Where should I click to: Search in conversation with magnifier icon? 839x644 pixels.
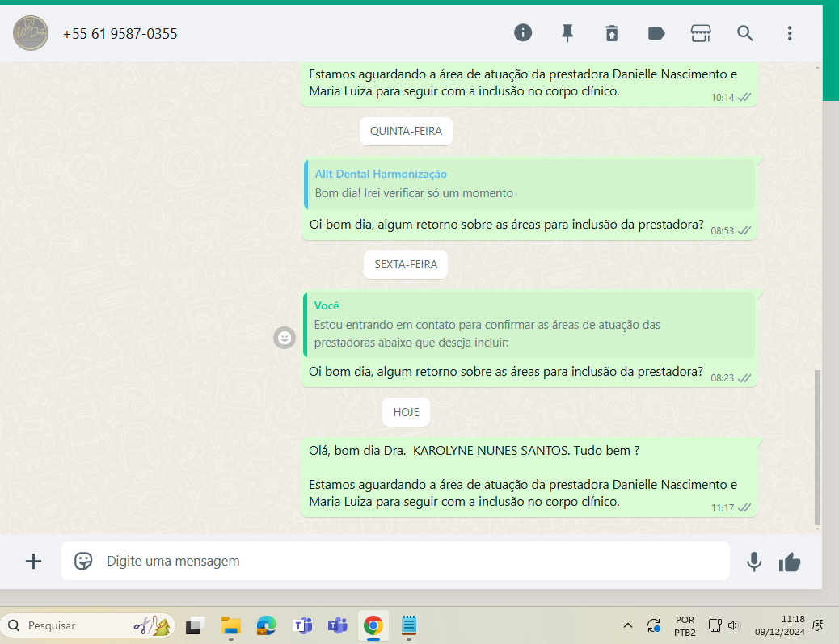pos(744,33)
